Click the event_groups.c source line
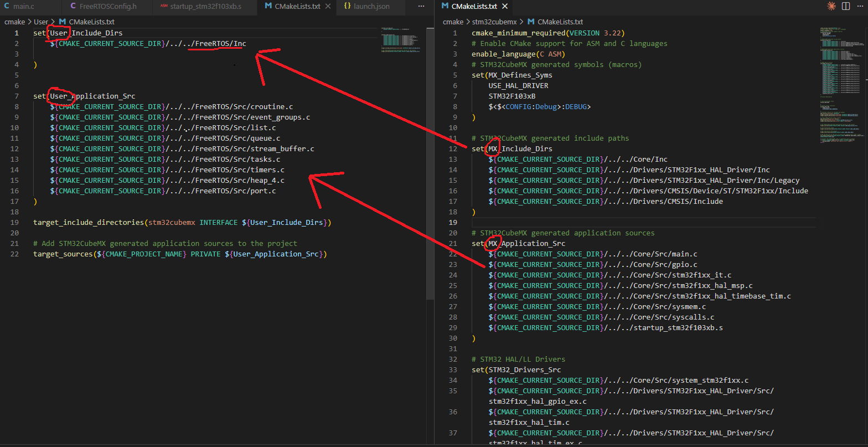Image resolution: width=868 pixels, height=447 pixels. tap(180, 117)
